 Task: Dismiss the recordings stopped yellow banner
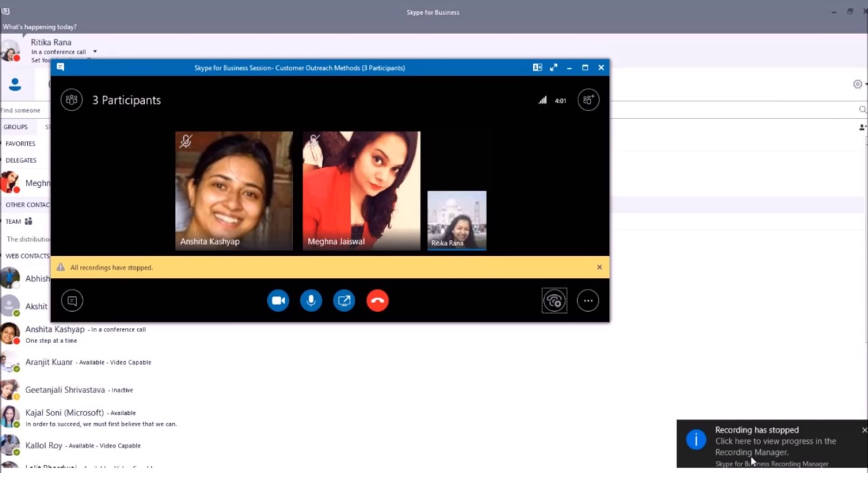tap(599, 267)
